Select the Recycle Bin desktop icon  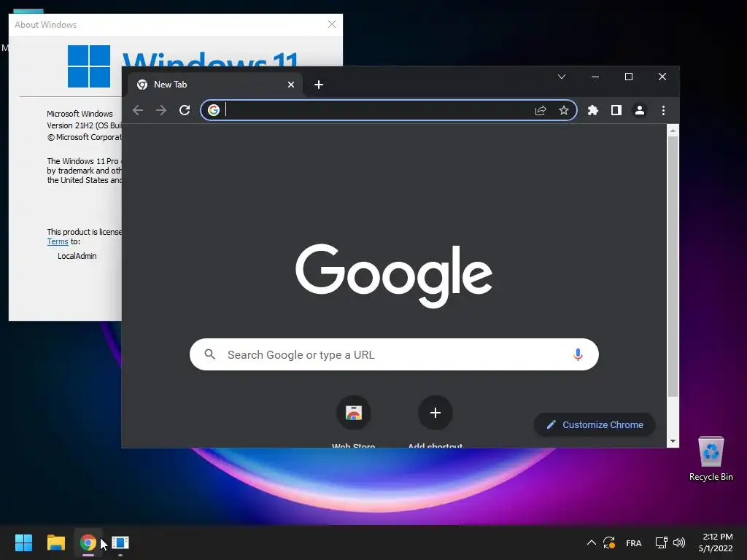click(x=711, y=459)
